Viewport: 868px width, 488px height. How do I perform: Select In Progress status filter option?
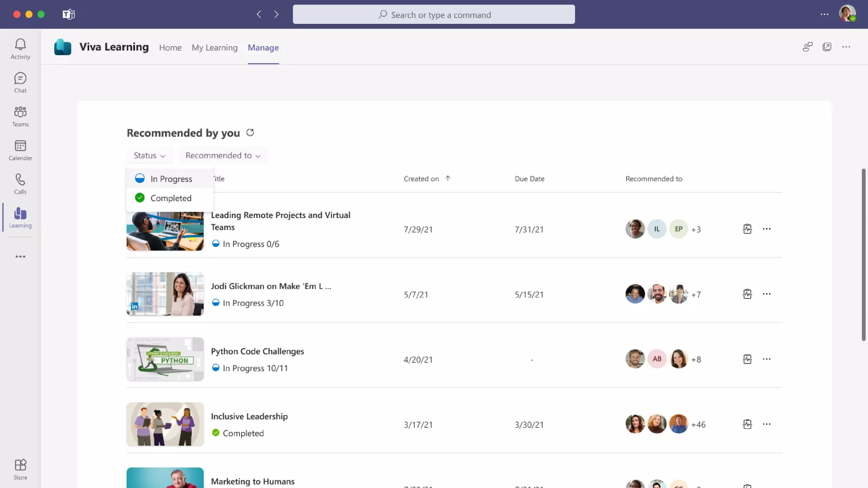(171, 179)
